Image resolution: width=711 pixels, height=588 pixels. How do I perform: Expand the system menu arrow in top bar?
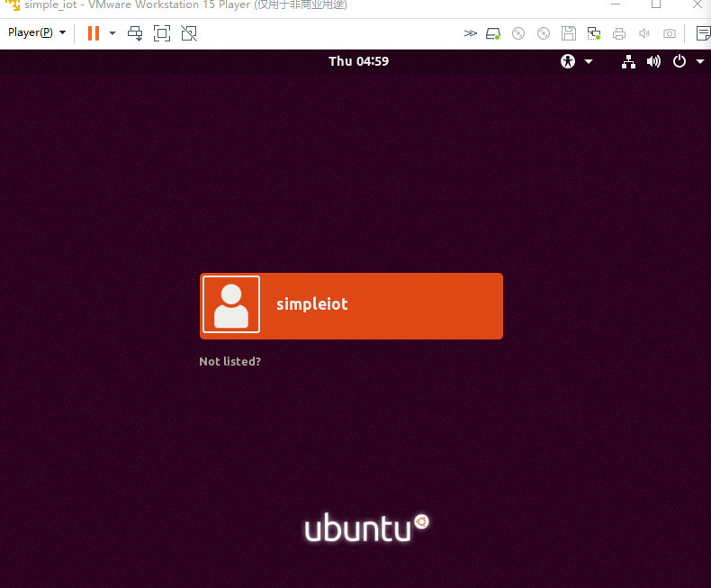tap(700, 61)
